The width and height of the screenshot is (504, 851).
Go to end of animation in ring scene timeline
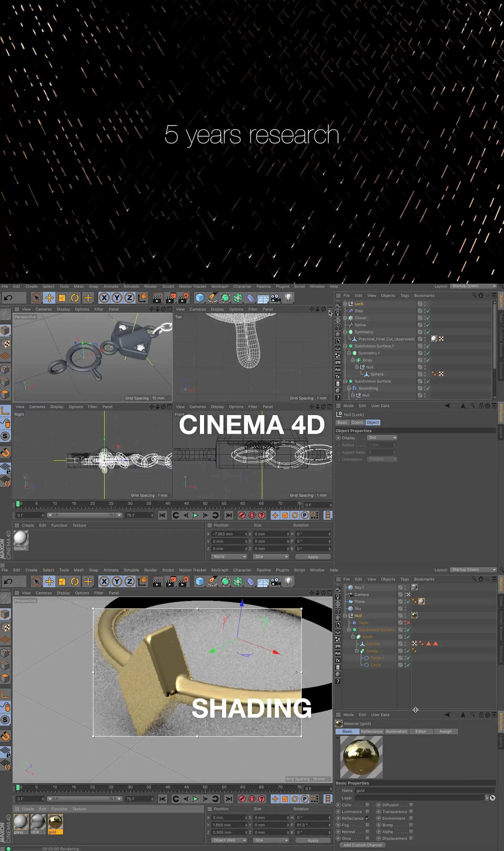pos(229,799)
